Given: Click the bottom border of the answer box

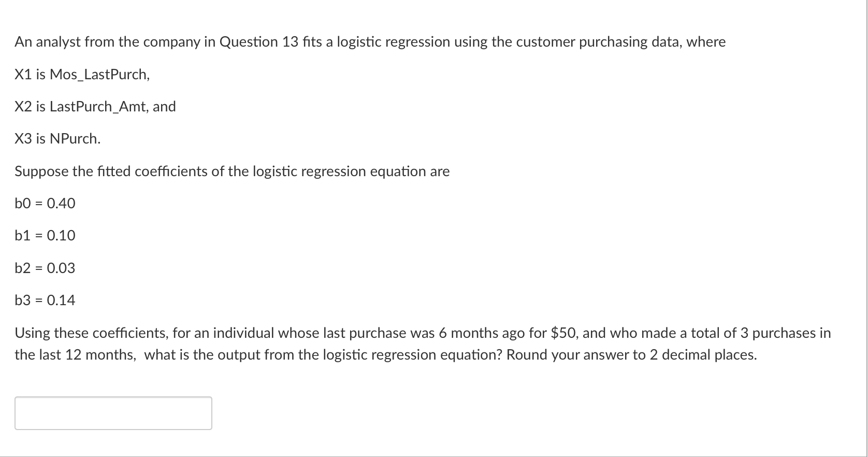Looking at the screenshot, I should click(113, 428).
